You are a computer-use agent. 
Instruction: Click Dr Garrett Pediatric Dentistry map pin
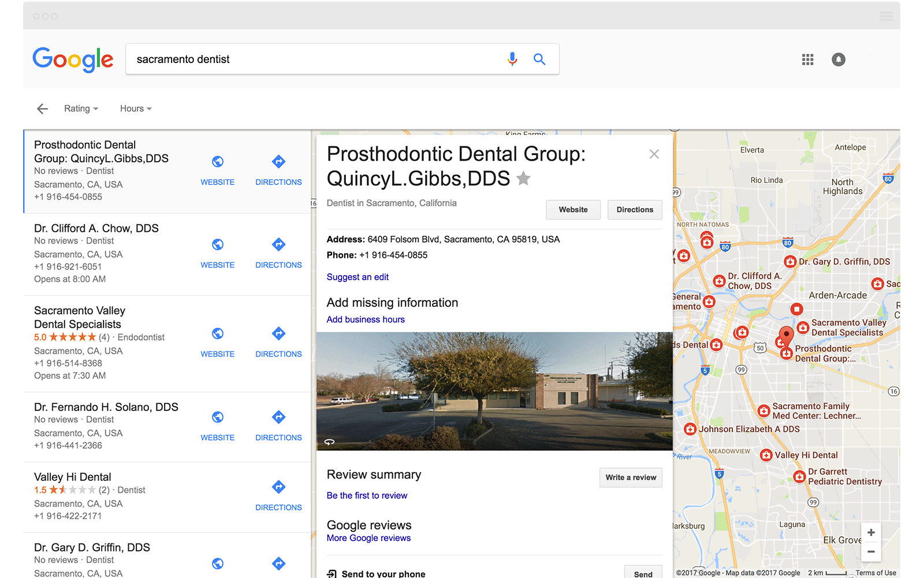click(x=799, y=477)
